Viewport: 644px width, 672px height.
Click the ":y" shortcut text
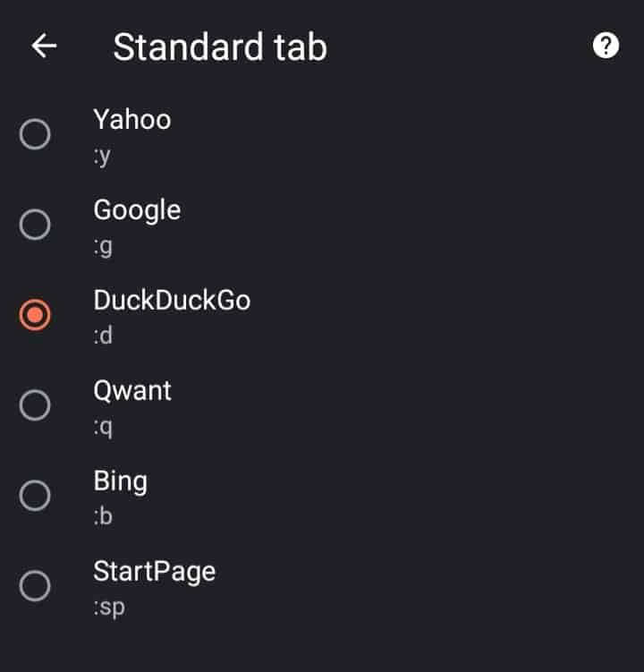pos(102,156)
